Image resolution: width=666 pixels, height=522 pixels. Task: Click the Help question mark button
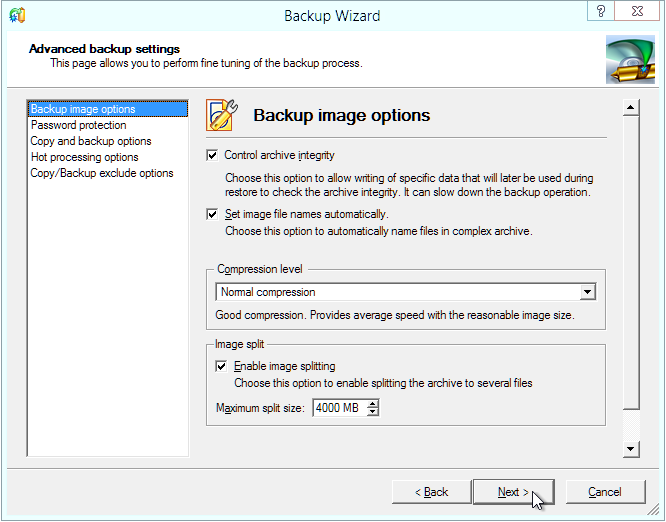point(601,11)
